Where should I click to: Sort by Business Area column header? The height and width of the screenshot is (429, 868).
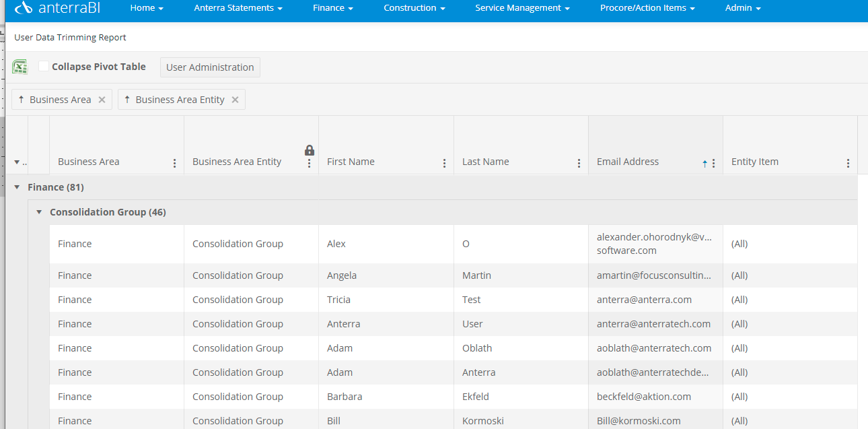89,162
